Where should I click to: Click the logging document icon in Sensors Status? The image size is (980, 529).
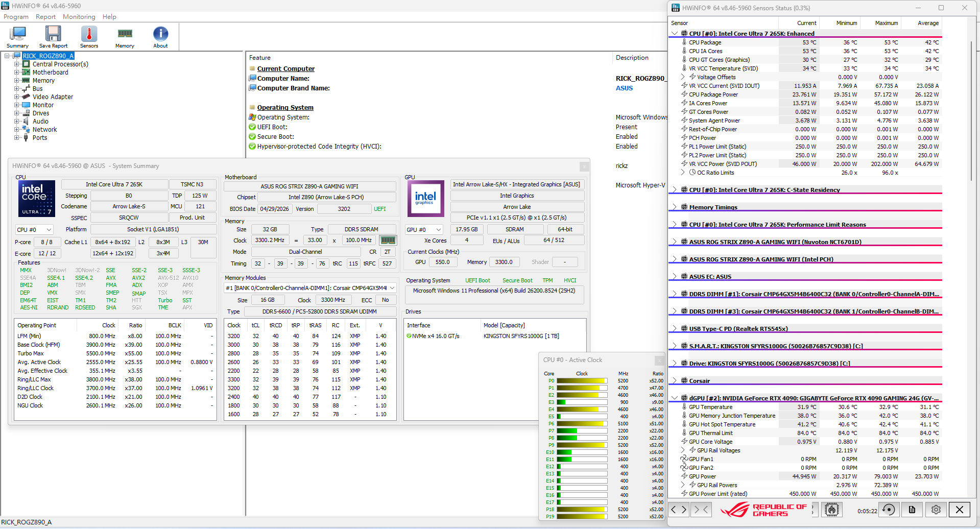point(912,510)
